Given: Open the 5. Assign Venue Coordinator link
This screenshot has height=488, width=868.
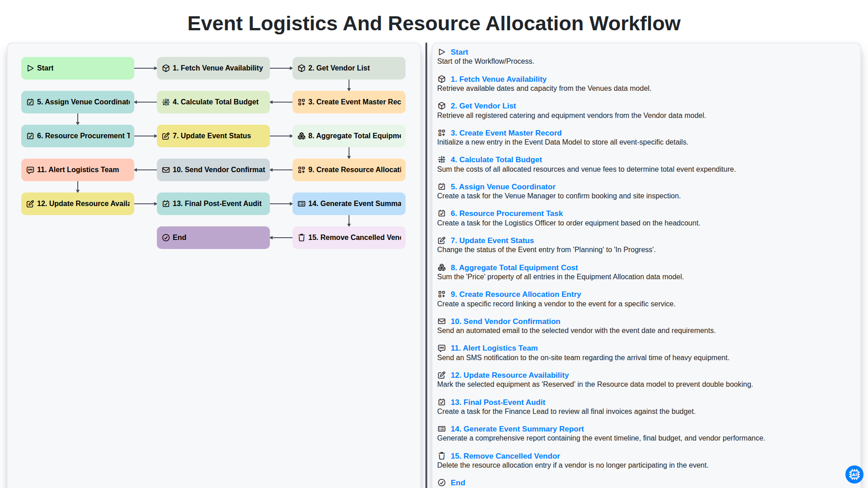Looking at the screenshot, I should tap(503, 187).
